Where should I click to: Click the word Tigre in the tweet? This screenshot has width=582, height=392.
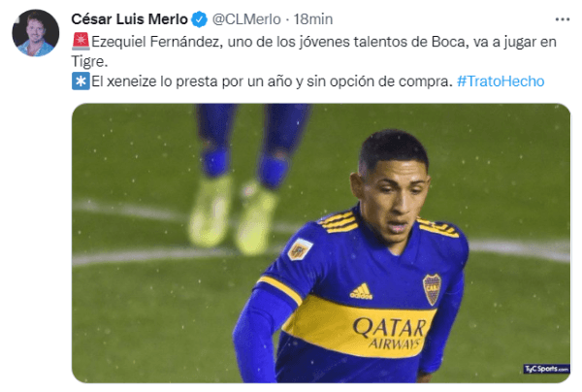click(x=87, y=61)
